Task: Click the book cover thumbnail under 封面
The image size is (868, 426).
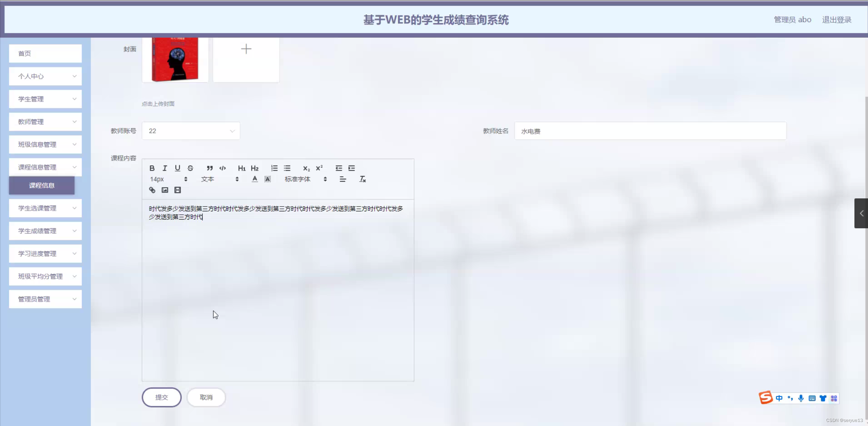Action: 175,59
